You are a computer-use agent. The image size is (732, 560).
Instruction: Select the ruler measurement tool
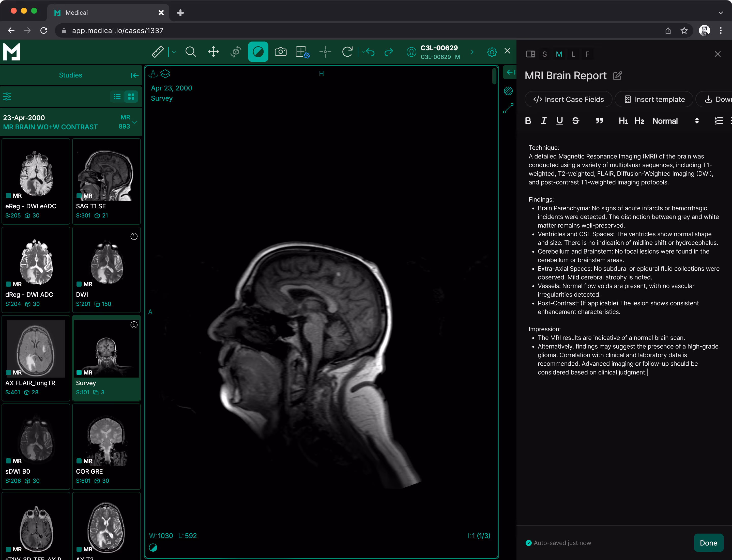click(157, 52)
